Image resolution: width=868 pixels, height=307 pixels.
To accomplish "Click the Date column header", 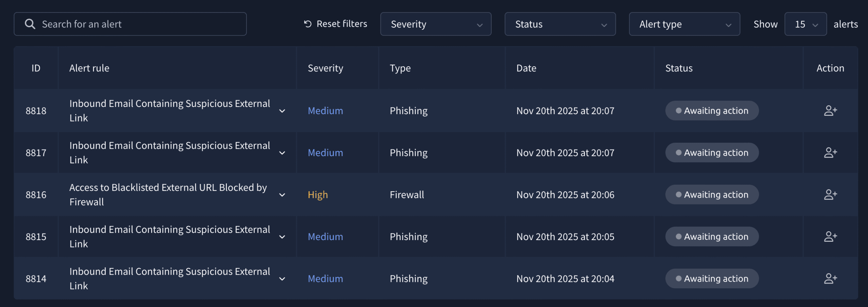I will click(526, 68).
